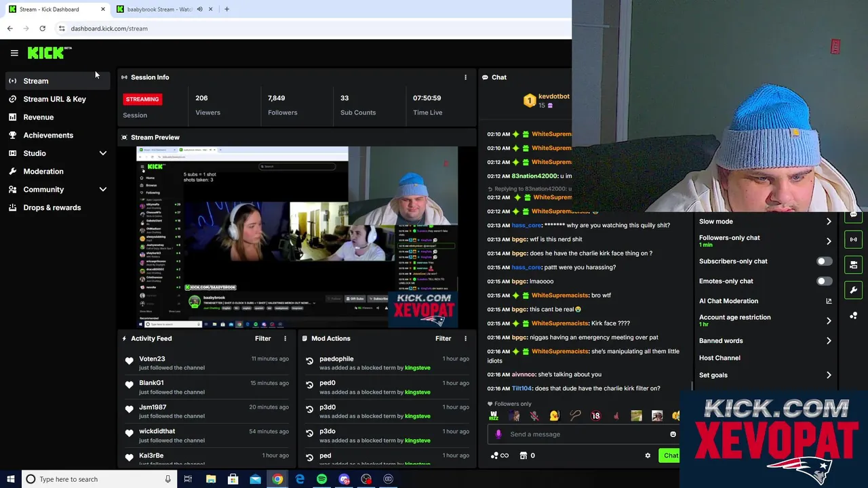Screen dimensions: 868x488
Task: Open Microsoft Edge from the taskbar
Action: (300, 479)
